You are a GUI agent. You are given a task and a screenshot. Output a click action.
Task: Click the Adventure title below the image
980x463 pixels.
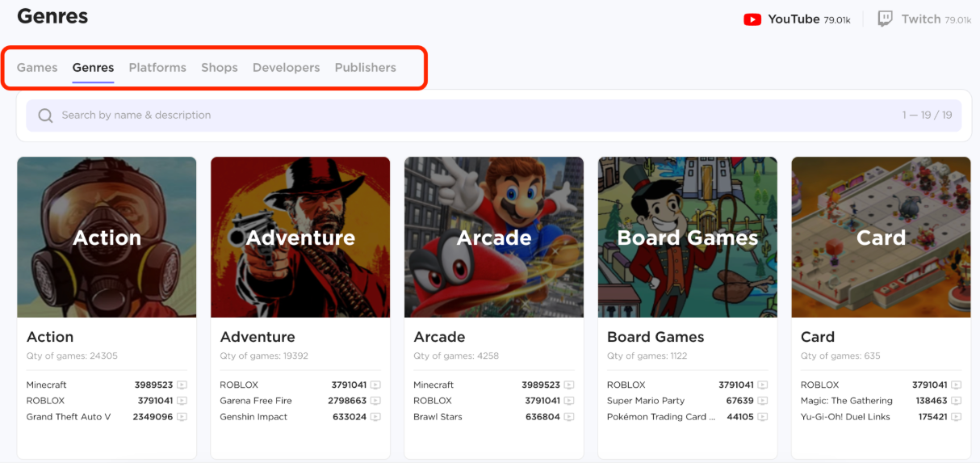click(x=258, y=337)
